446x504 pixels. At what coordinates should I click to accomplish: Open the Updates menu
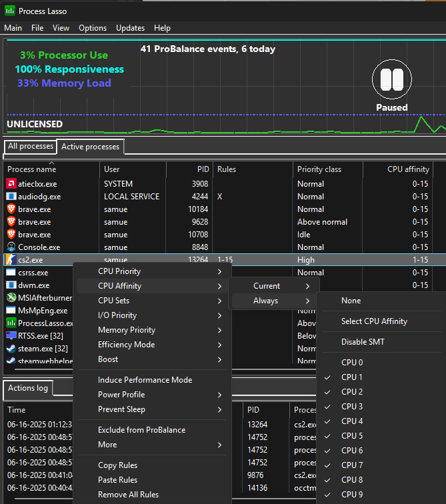[x=130, y=28]
